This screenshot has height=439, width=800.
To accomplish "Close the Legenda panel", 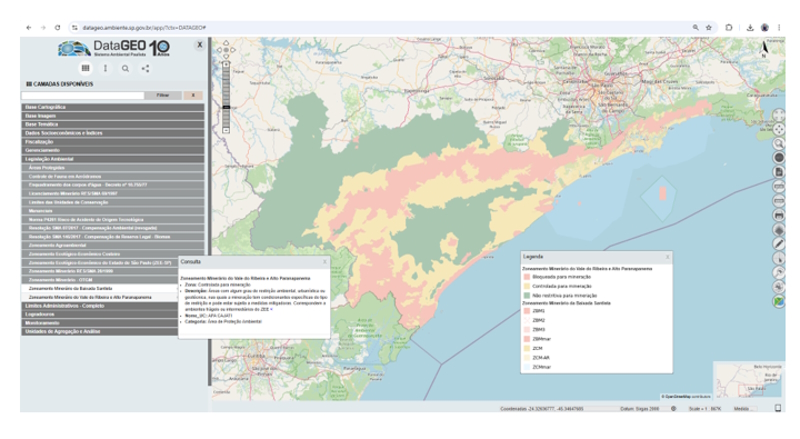I will (669, 257).
